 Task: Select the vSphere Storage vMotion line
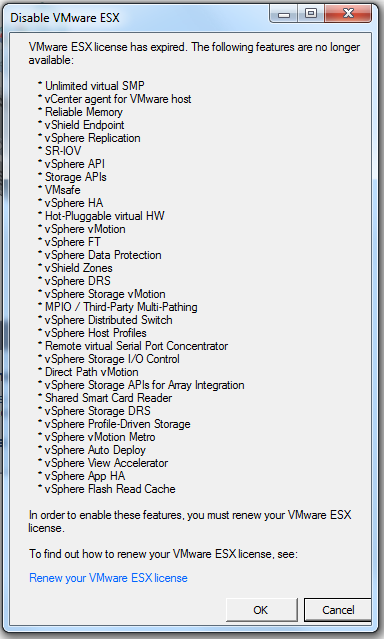click(105, 295)
